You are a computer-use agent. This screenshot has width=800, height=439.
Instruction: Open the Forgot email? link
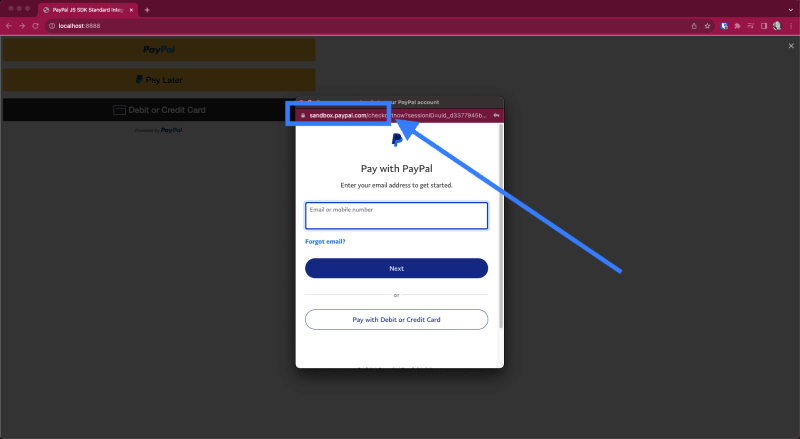click(325, 242)
